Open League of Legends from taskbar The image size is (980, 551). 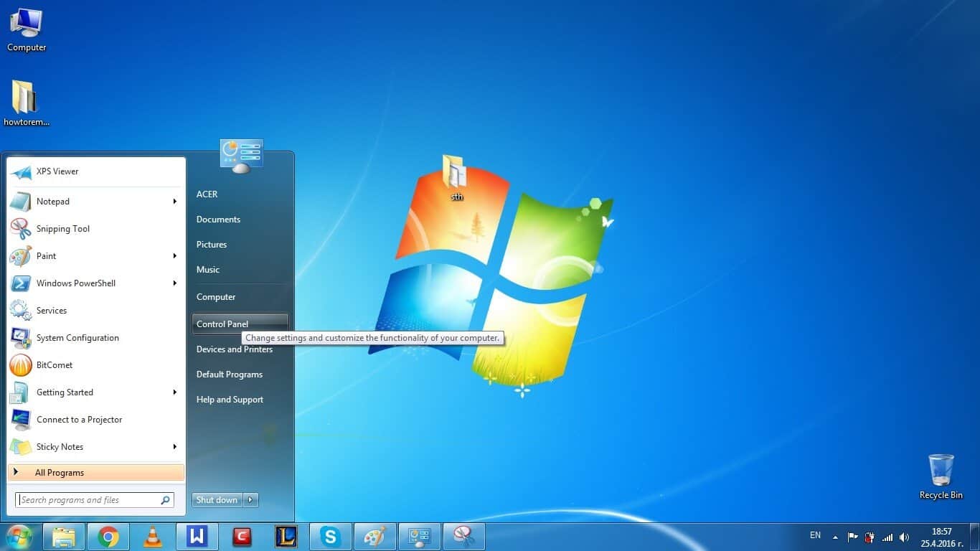286,537
